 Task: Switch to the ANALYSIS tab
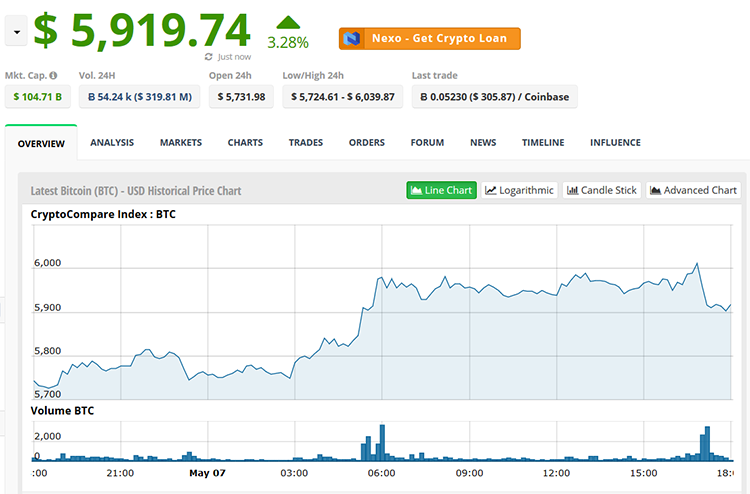pyautogui.click(x=112, y=143)
